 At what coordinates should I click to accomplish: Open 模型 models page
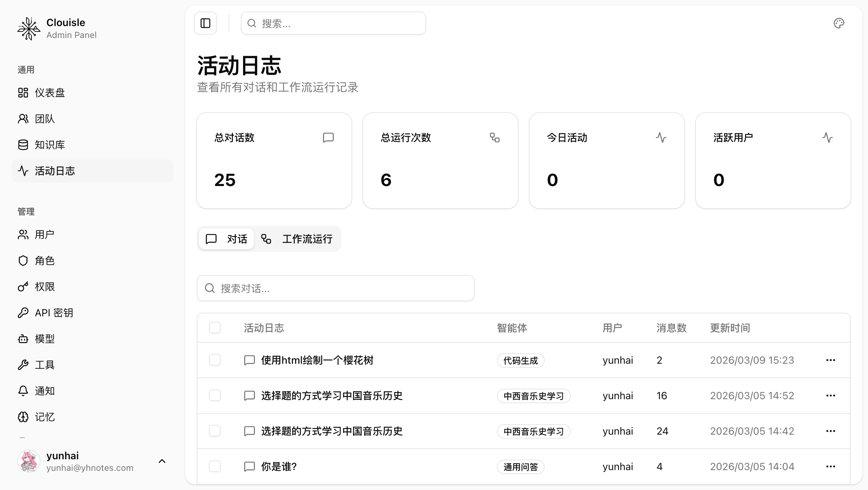coord(44,339)
